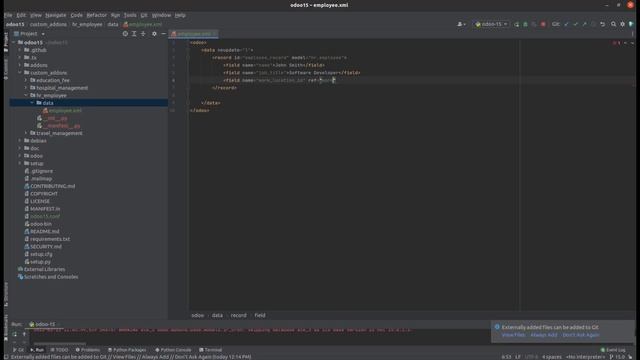Click the Git Push arrow icon
640x360 pixels.
pos(584,24)
